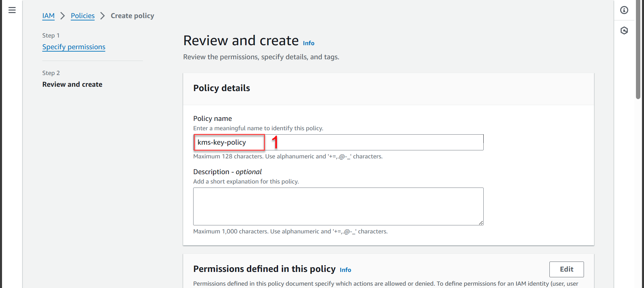Click the Policy name label
The width and height of the screenshot is (644, 288).
[x=212, y=119]
